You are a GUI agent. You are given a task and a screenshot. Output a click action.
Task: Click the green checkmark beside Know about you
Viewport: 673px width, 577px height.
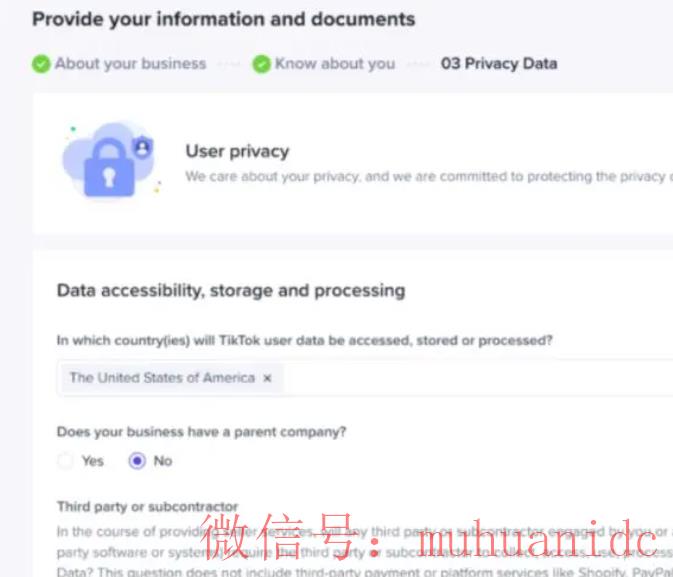click(261, 64)
